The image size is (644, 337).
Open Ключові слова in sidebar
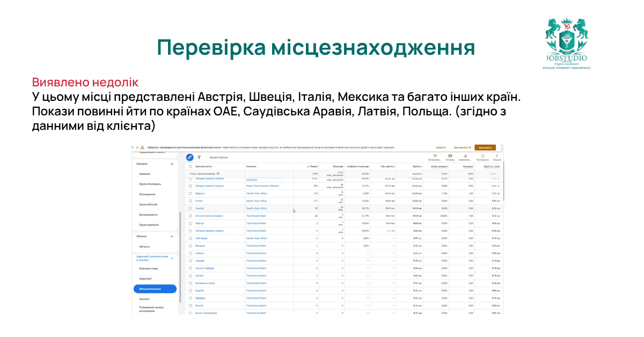pos(148,268)
